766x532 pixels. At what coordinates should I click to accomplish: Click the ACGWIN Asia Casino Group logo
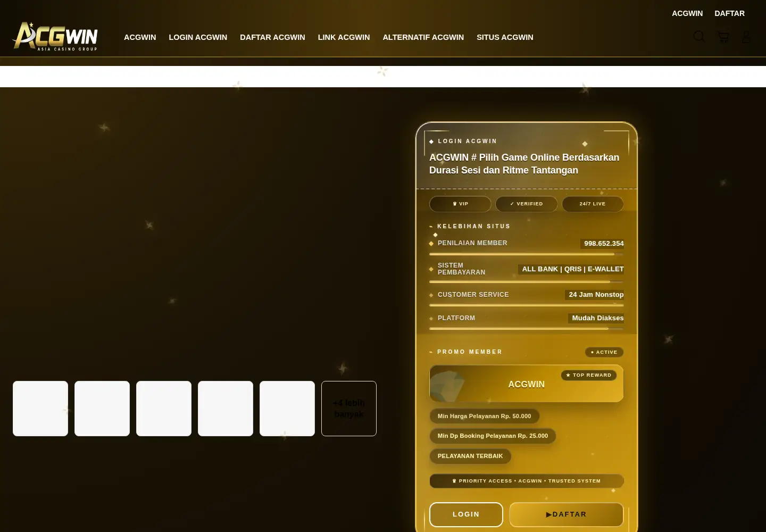(55, 37)
